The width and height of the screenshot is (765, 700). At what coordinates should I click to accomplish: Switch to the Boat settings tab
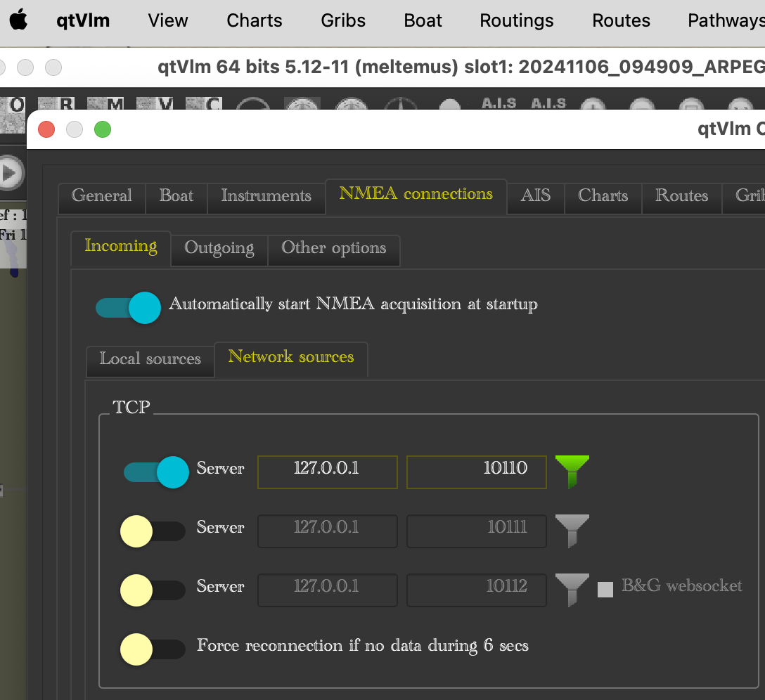point(176,198)
